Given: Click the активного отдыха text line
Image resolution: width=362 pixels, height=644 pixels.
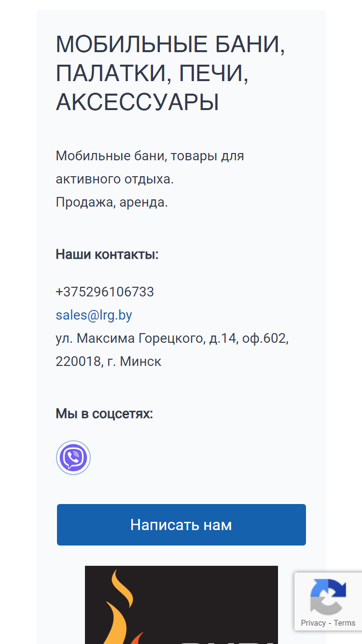Looking at the screenshot, I should pos(115,179).
